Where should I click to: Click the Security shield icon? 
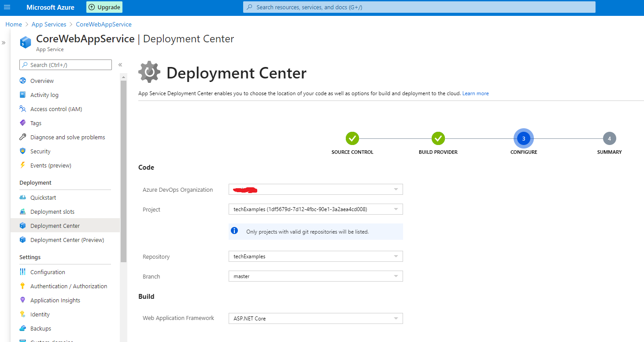(23, 151)
